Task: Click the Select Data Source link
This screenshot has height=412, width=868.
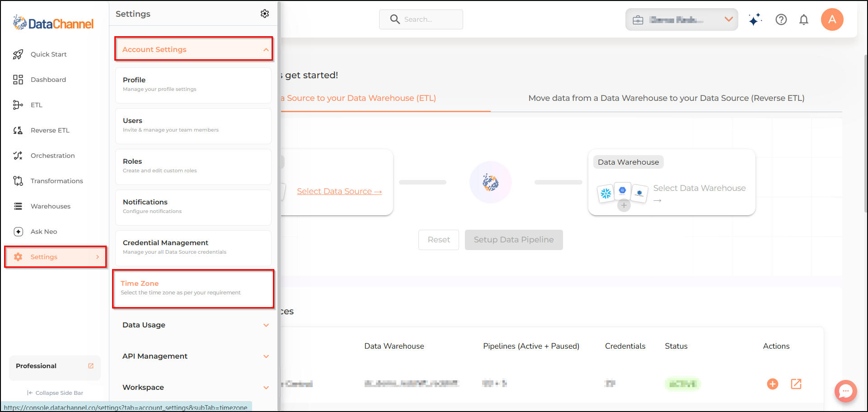Action: pyautogui.click(x=339, y=191)
